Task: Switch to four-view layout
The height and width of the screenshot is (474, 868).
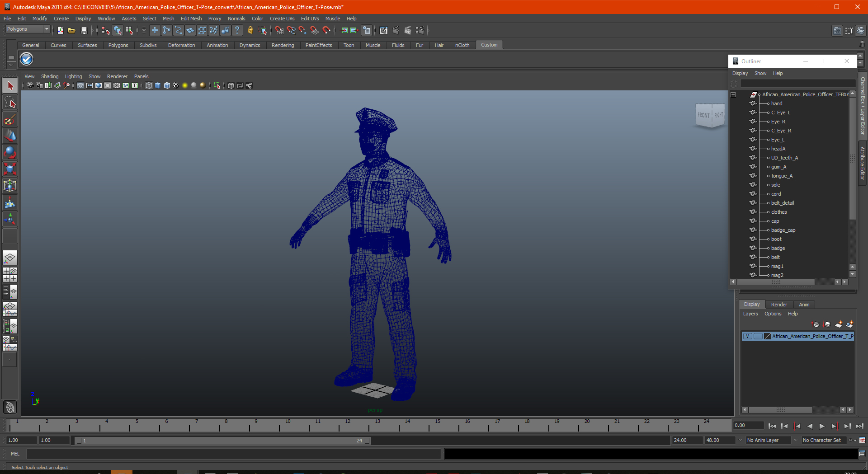Action: [x=10, y=275]
